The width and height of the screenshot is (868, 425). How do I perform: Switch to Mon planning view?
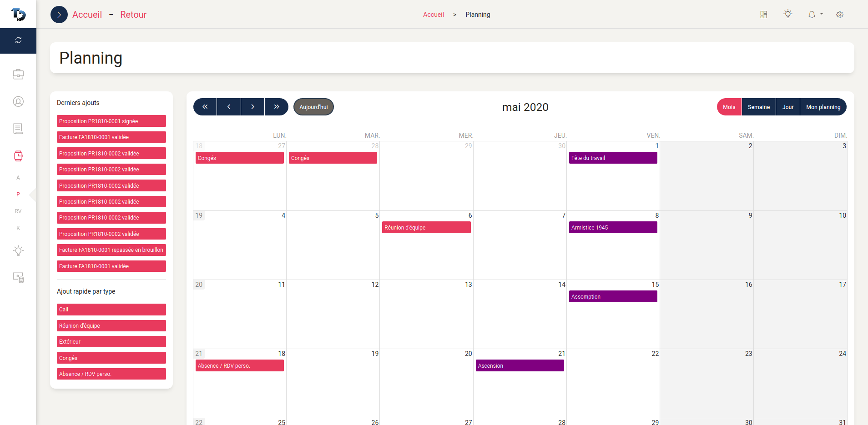[x=823, y=107]
